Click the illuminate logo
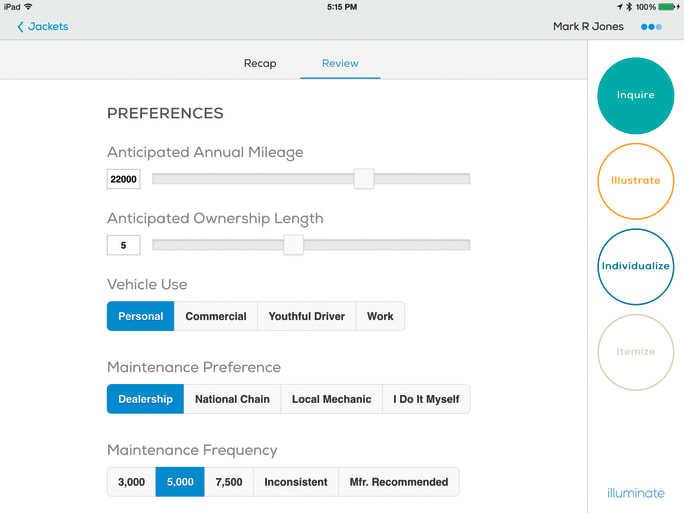This screenshot has width=684, height=513. pos(635,493)
